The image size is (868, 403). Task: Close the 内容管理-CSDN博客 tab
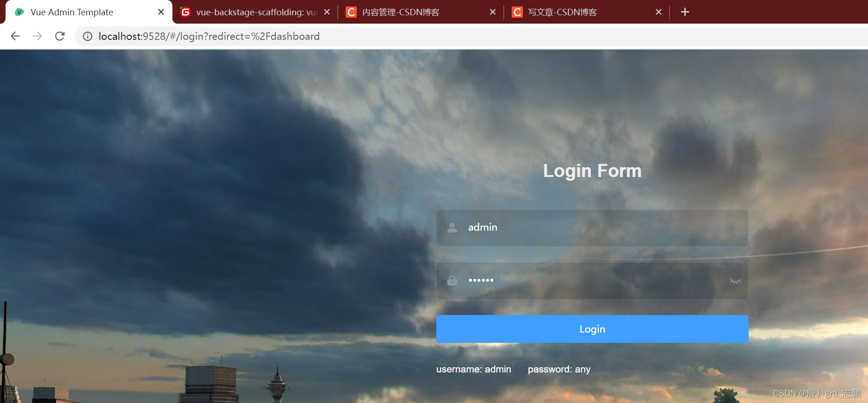click(493, 12)
